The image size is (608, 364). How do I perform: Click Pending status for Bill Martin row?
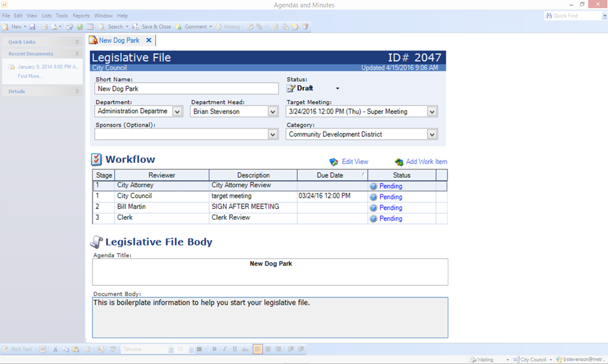pos(391,208)
